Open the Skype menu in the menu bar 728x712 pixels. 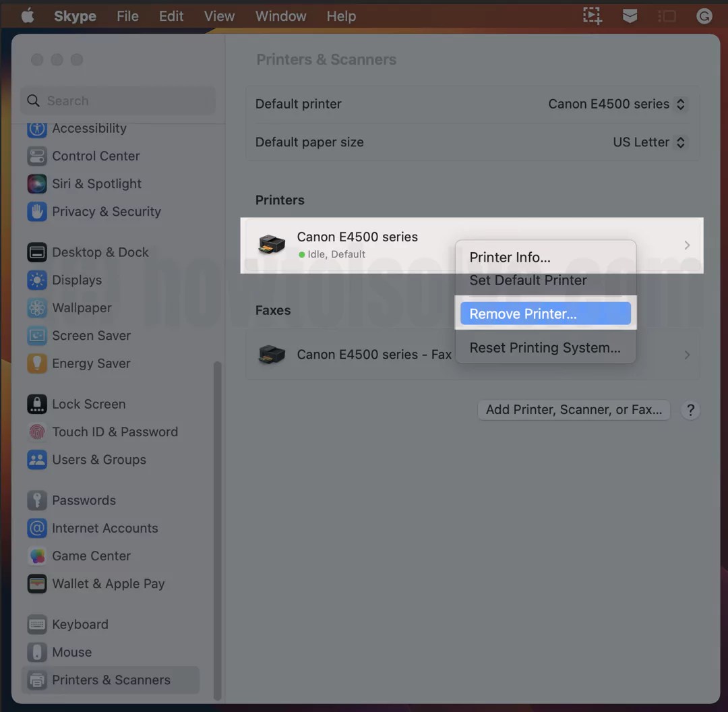tap(74, 16)
